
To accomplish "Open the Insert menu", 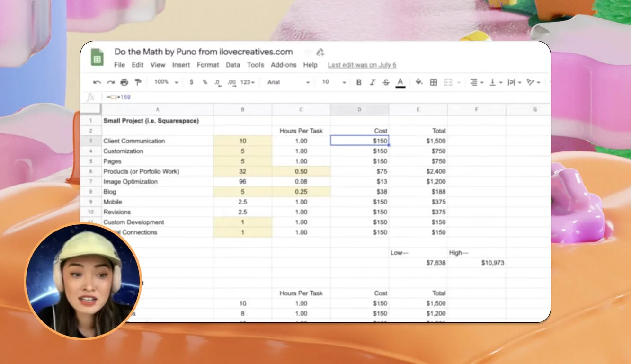I will coord(181,65).
